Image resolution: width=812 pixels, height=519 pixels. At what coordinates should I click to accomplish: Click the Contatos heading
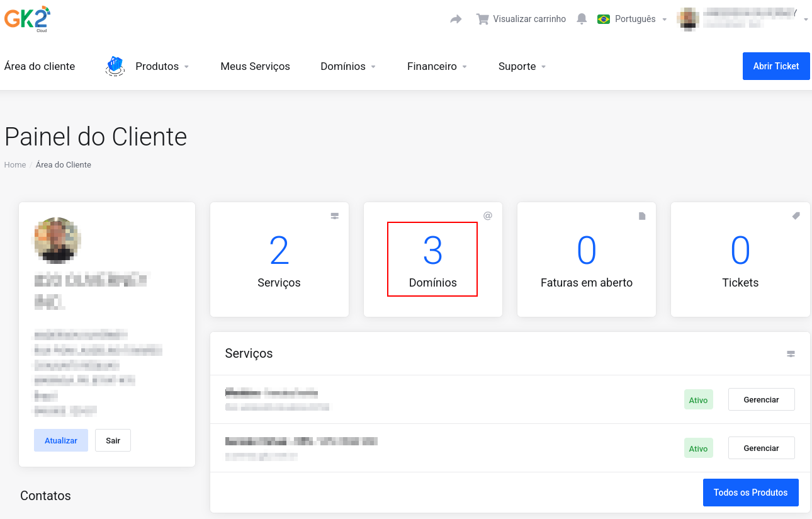tap(45, 496)
